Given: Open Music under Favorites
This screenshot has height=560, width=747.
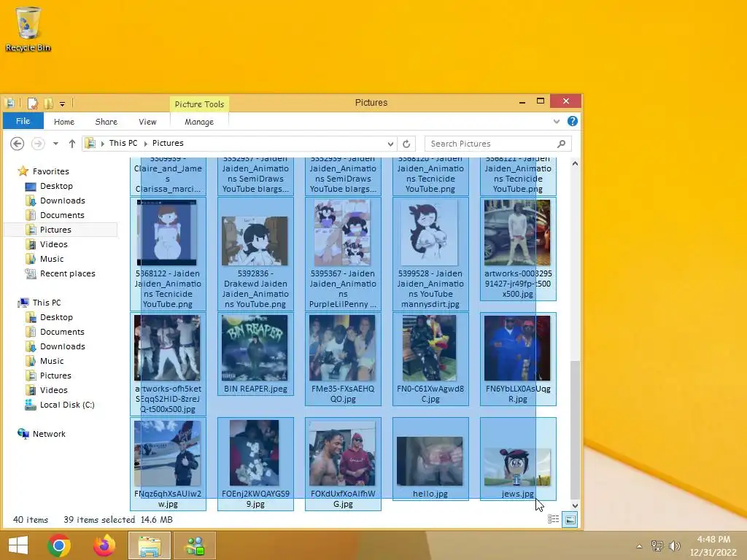Looking at the screenshot, I should tap(52, 259).
